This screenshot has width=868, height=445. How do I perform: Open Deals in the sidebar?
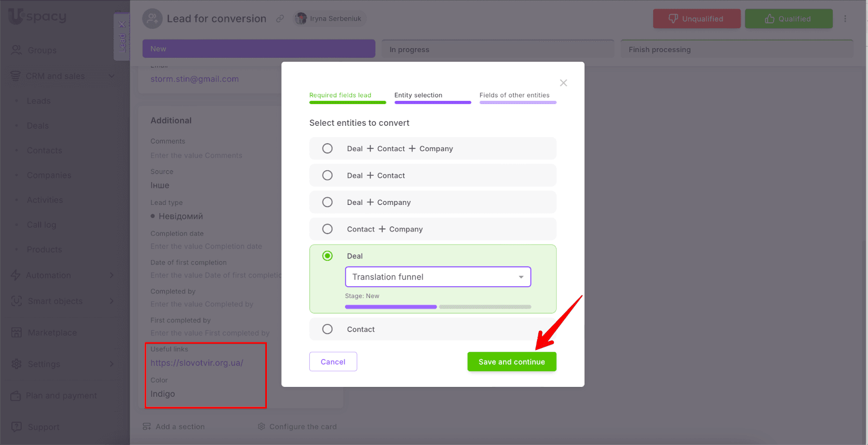pos(38,126)
